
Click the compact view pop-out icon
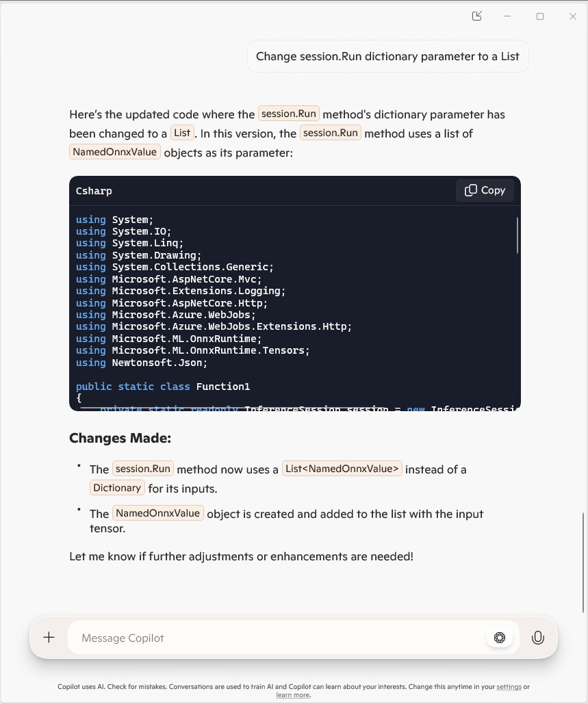[x=477, y=16]
